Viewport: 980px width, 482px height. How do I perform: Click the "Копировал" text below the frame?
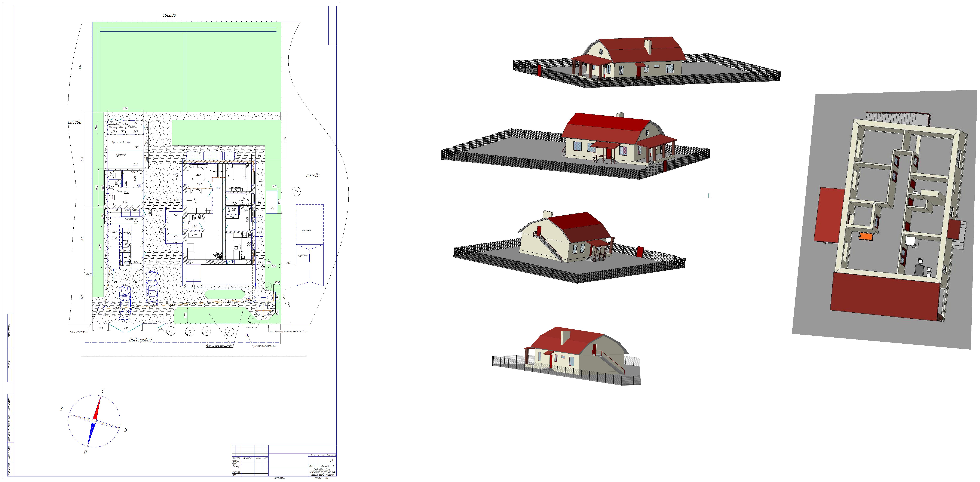pyautogui.click(x=280, y=478)
